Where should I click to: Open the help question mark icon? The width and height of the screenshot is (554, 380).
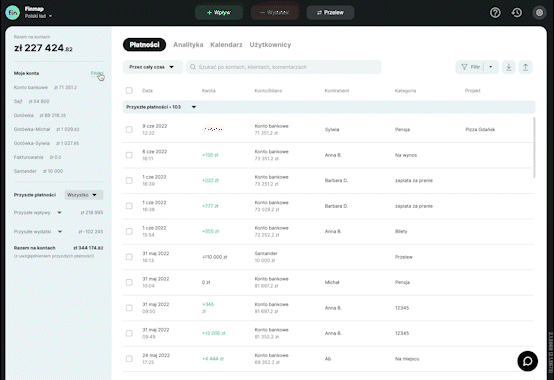coord(495,13)
